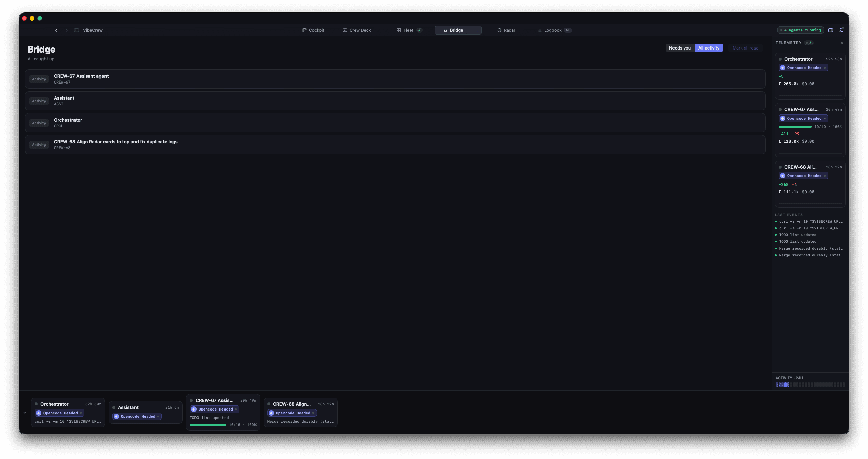
Task: Click the Telemetry count badge showing 3
Action: (809, 43)
